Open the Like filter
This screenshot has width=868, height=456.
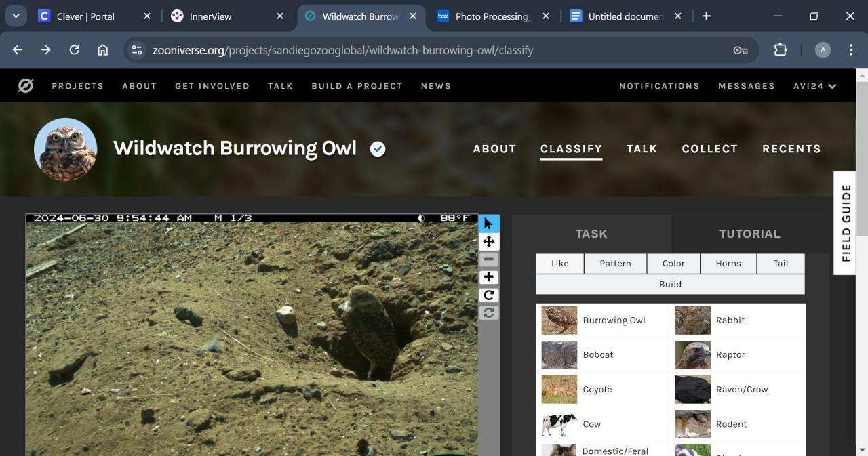pos(560,264)
